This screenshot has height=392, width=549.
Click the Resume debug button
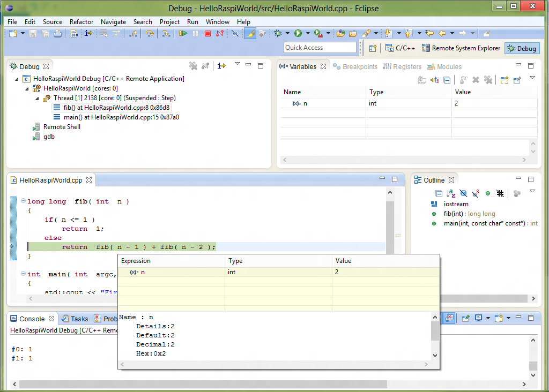coord(183,33)
